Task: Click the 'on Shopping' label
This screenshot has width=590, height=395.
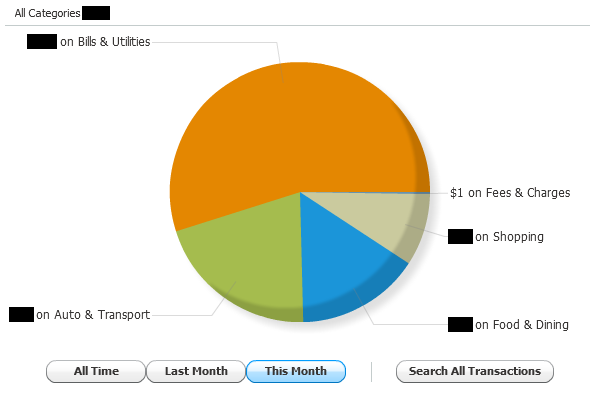Action: tap(509, 237)
